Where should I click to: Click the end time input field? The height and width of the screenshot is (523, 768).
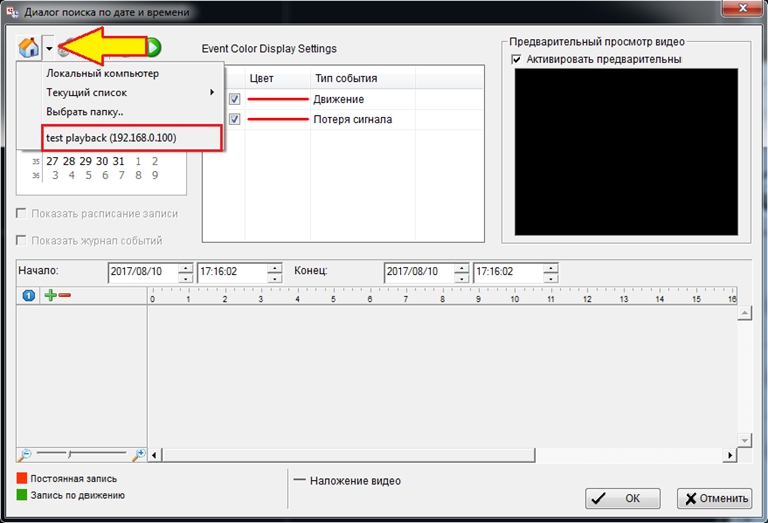coord(506,272)
